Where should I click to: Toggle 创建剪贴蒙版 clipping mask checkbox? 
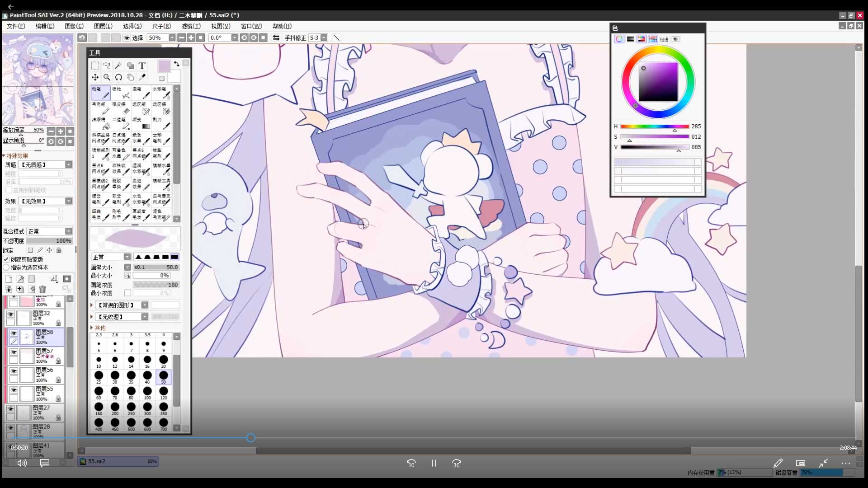[x=6, y=259]
